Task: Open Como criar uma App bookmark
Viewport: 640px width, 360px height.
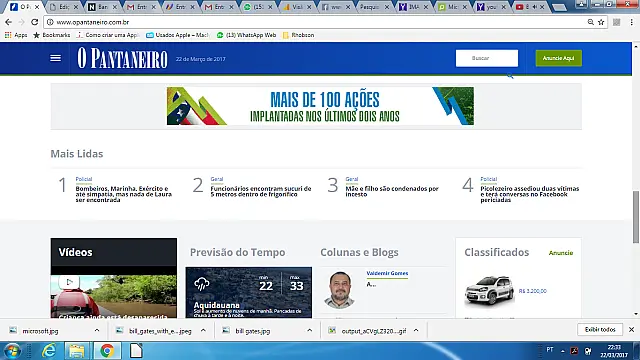Action: click(108, 35)
